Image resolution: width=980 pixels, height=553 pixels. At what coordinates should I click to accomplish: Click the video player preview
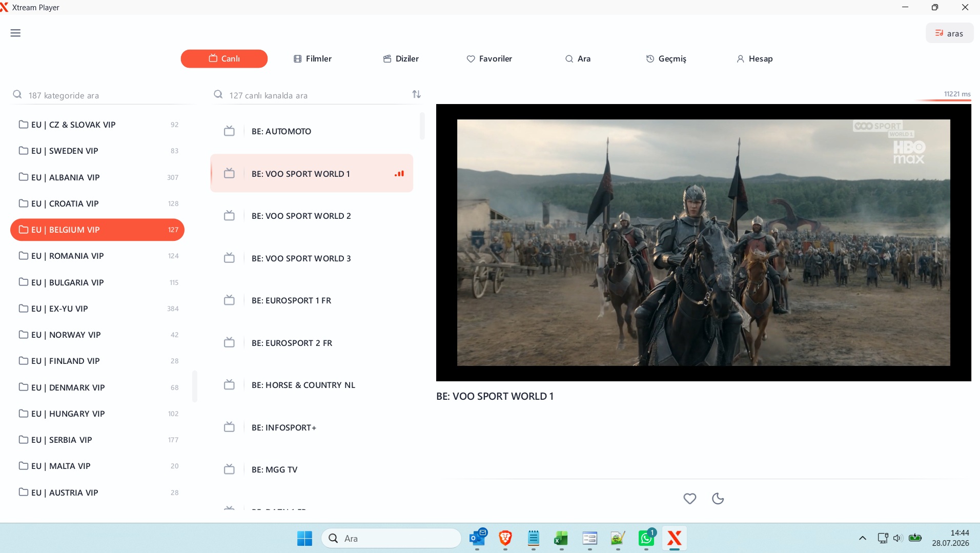tap(704, 242)
